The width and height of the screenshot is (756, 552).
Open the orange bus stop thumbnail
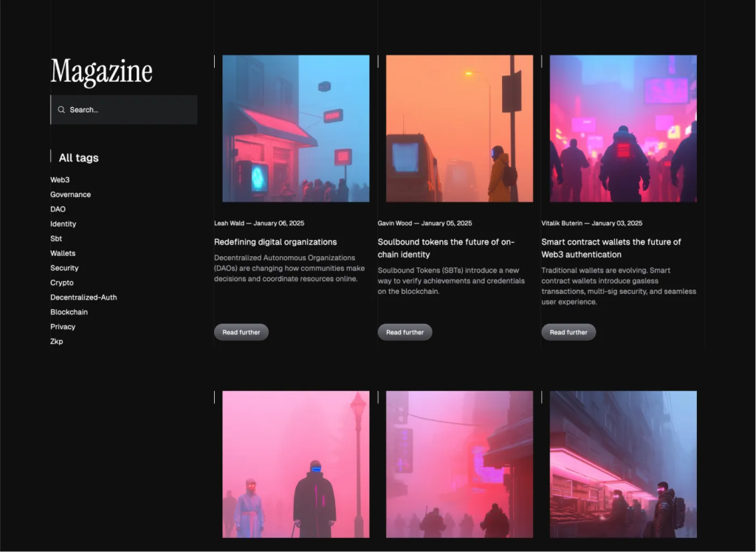tap(459, 128)
